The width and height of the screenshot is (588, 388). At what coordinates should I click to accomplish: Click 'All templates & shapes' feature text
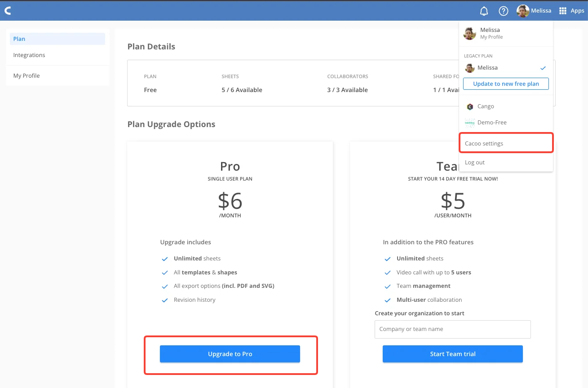pyautogui.click(x=205, y=273)
